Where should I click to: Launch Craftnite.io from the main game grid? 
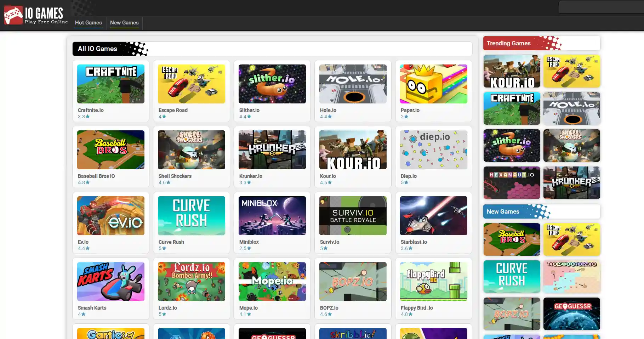coord(110,84)
